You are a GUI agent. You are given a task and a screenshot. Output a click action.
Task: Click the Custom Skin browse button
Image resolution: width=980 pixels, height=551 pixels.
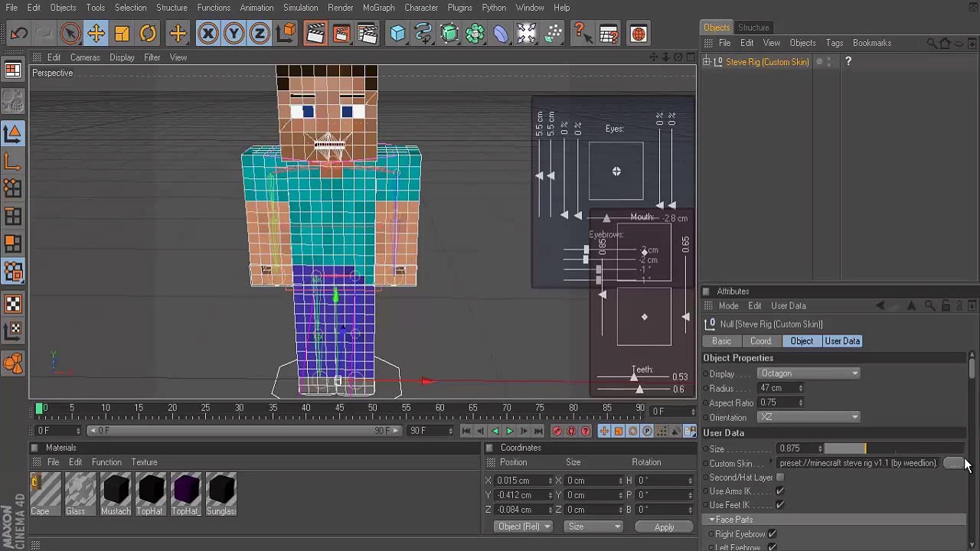click(953, 463)
